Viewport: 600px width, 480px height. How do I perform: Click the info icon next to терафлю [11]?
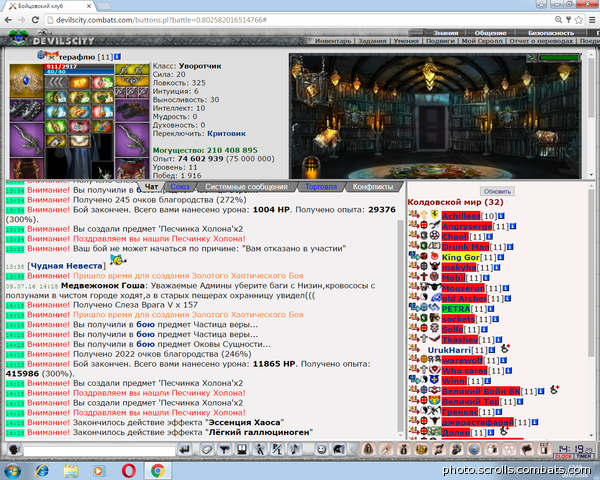[x=117, y=57]
